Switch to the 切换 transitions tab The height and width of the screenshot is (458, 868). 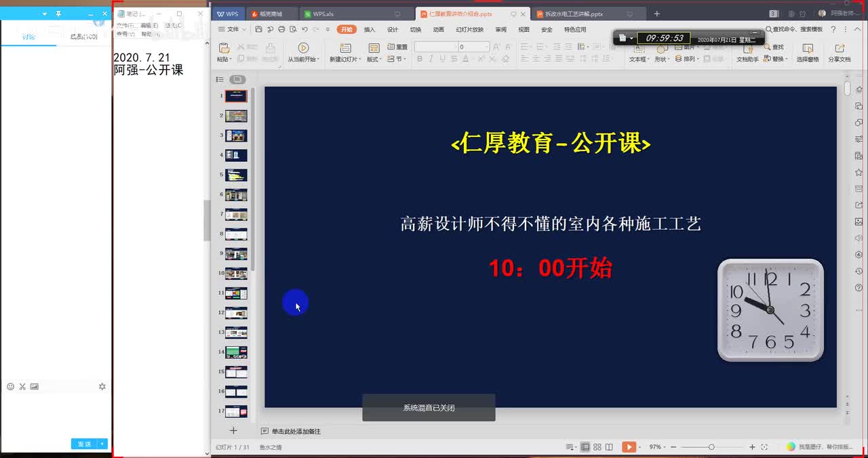pos(416,30)
